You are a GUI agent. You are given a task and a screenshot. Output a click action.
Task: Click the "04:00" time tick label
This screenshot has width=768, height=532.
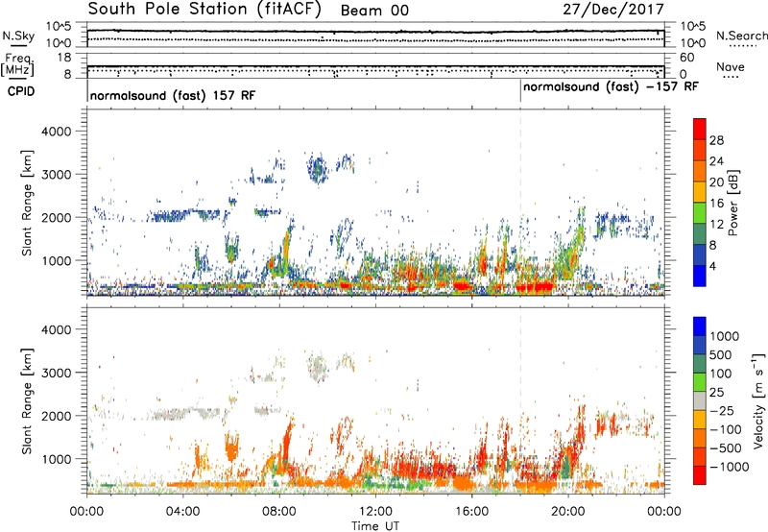click(x=182, y=512)
